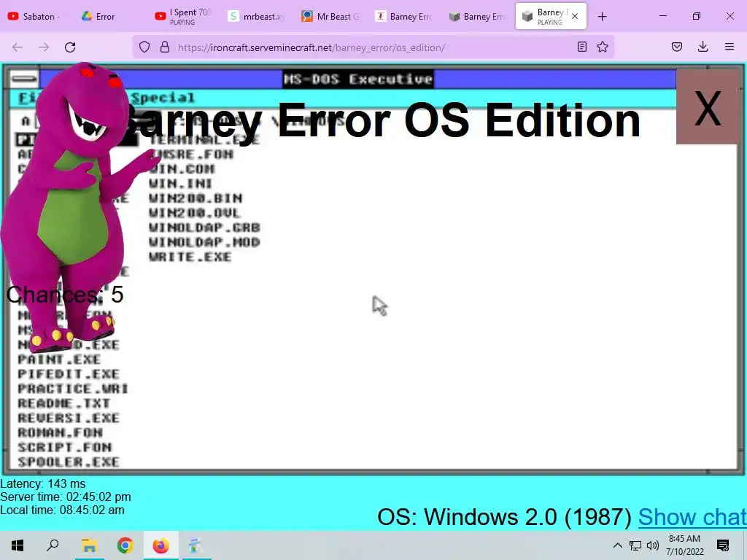Image resolution: width=747 pixels, height=560 pixels.
Task: Select WIN.COM file entry
Action: pos(182,169)
